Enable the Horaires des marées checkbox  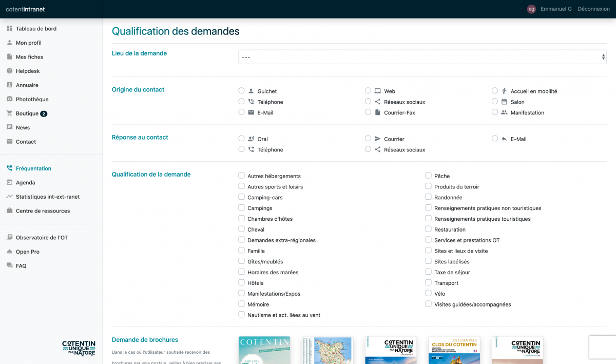tap(242, 272)
